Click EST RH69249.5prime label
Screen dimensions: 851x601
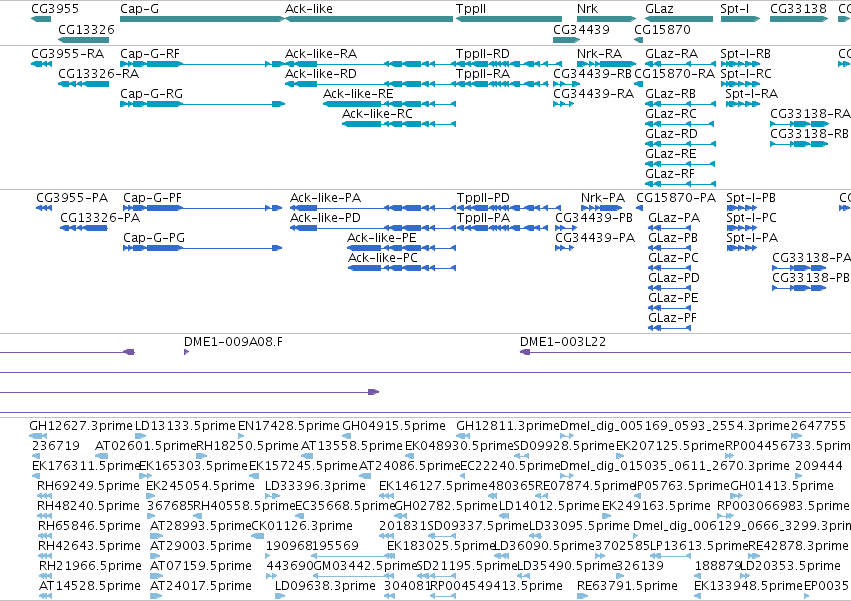(88, 485)
